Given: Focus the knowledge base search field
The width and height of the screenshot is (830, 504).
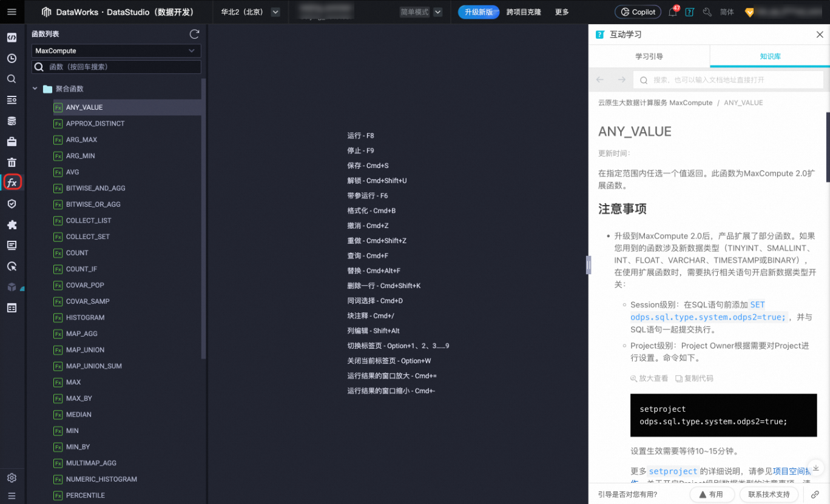Looking at the screenshot, I should tap(729, 79).
